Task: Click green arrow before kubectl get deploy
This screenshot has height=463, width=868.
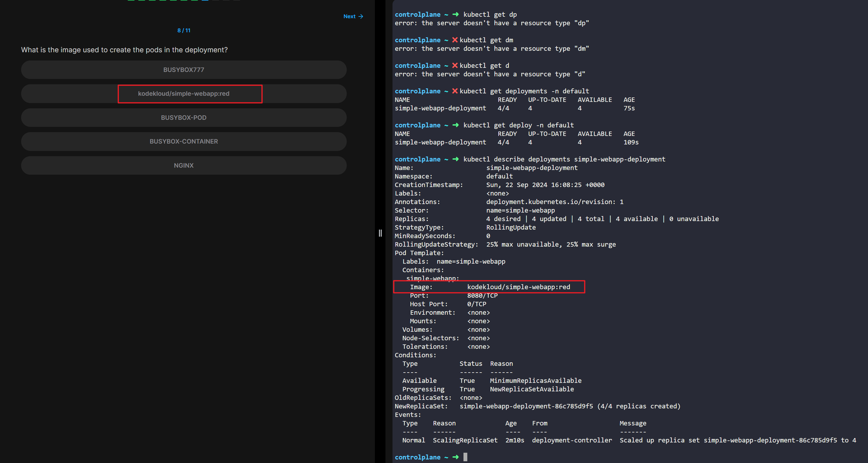Action: (455, 125)
